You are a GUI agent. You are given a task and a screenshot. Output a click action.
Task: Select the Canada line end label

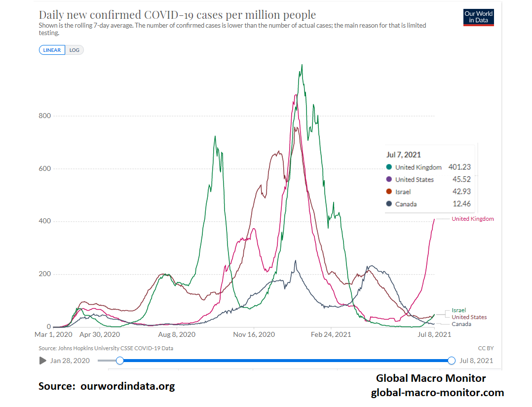coord(461,324)
